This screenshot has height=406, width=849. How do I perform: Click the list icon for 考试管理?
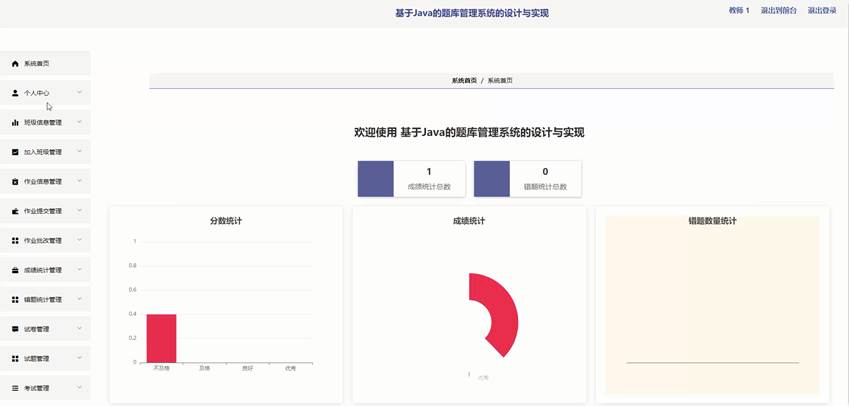(15, 388)
